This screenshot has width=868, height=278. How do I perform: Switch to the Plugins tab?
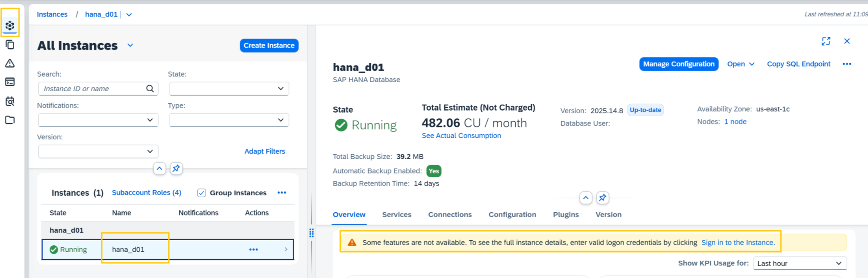(566, 215)
